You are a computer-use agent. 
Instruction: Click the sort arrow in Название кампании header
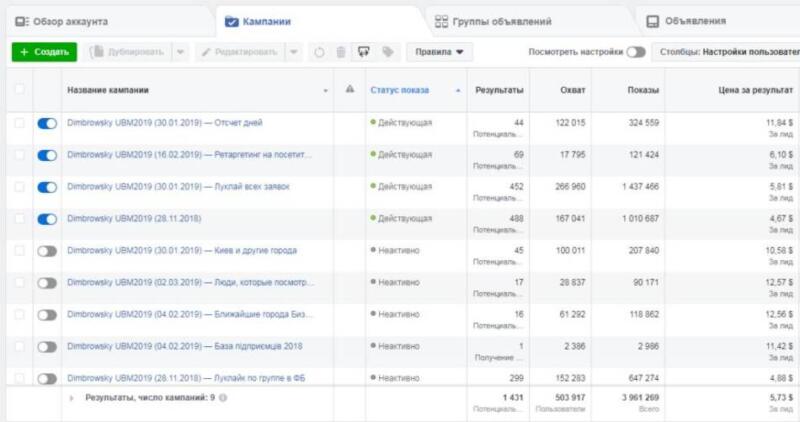(326, 91)
